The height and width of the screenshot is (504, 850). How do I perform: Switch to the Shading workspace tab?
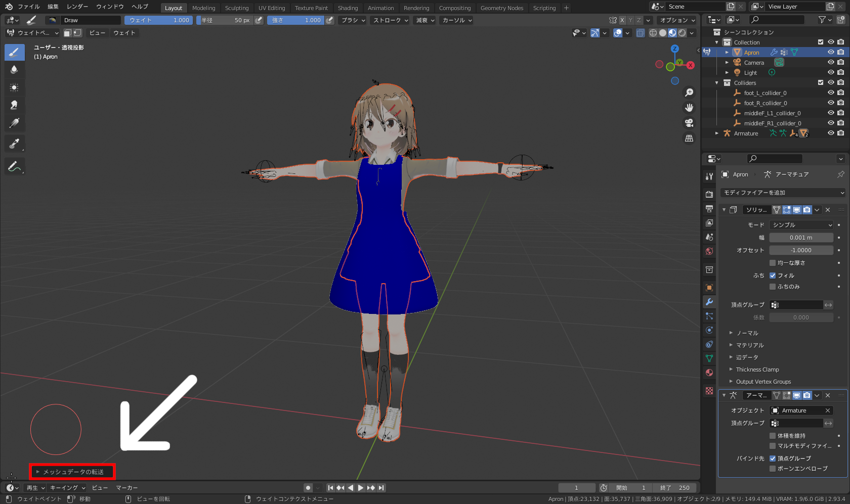pyautogui.click(x=348, y=8)
